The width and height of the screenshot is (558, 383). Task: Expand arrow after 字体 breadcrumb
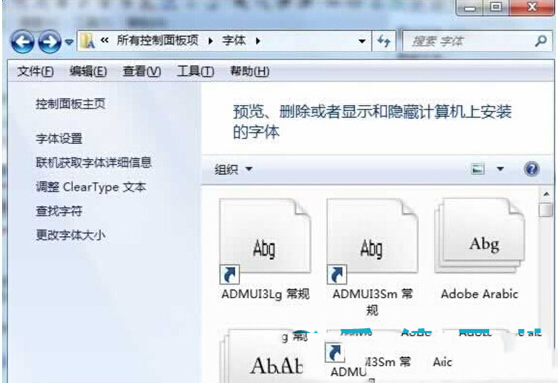pyautogui.click(x=258, y=41)
